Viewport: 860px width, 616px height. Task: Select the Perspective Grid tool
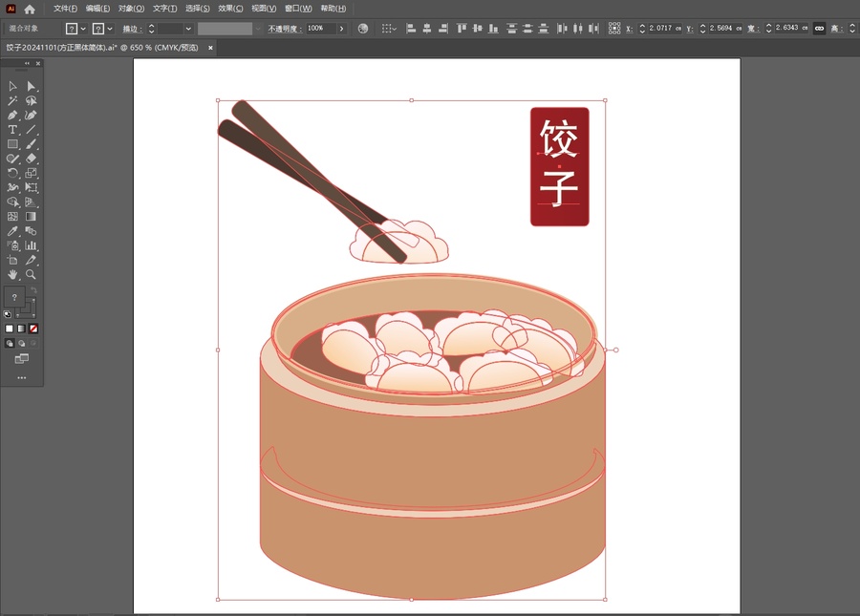pos(31,202)
